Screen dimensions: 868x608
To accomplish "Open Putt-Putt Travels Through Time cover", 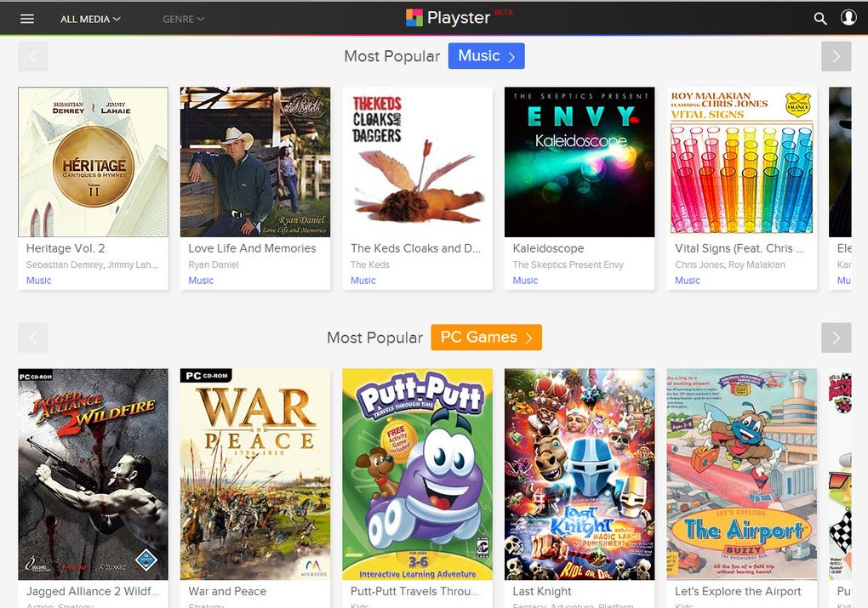I will (x=417, y=474).
